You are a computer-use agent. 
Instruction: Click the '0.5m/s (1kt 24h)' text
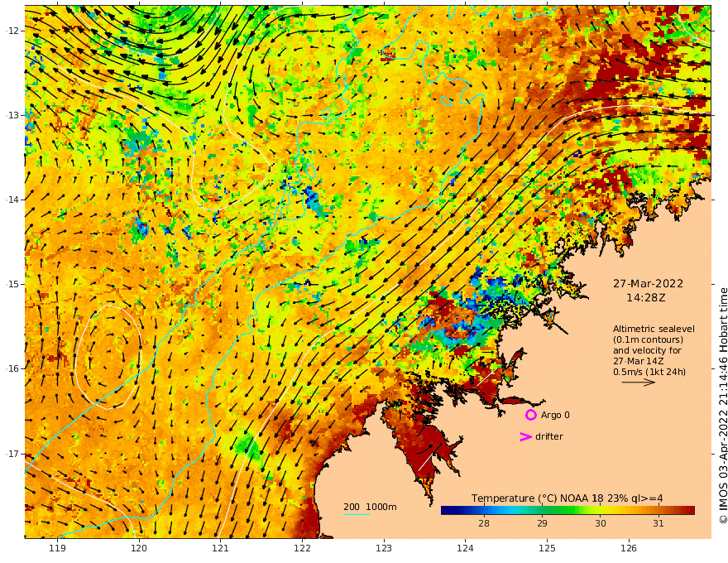(x=649, y=372)
